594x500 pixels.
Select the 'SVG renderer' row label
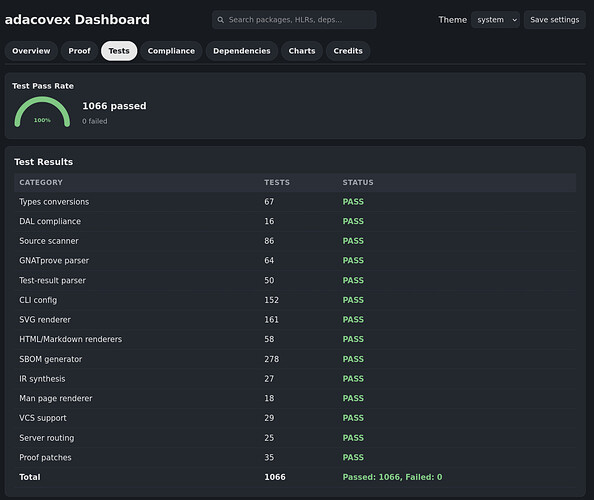[x=45, y=320]
